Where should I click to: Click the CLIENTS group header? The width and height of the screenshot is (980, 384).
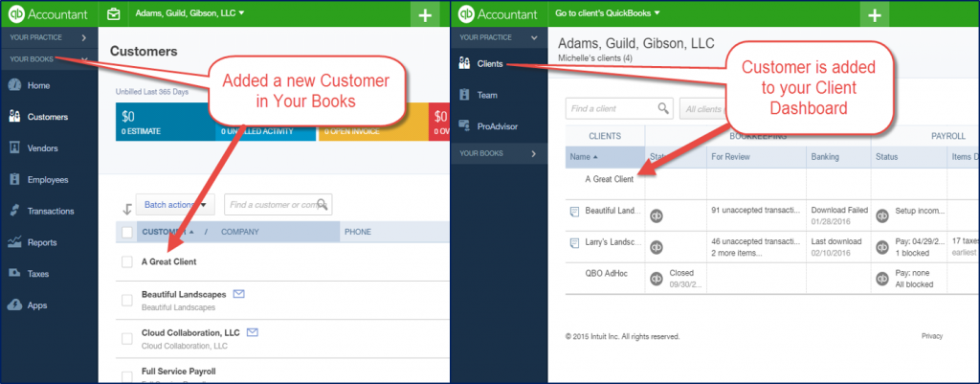coord(605,136)
